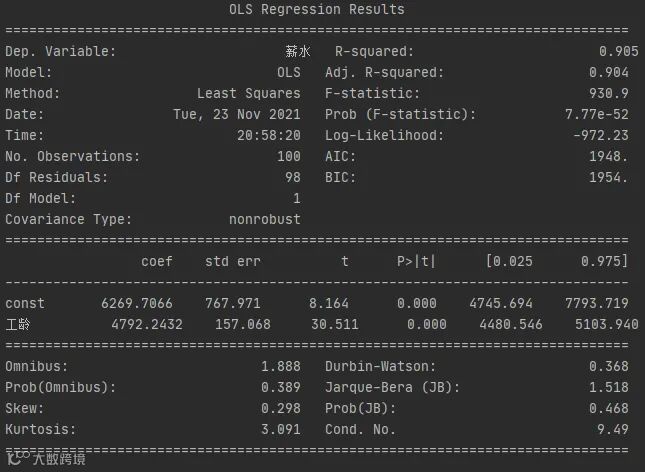Click the No. Observations value 100
Image resolution: width=645 pixels, height=472 pixels.
tap(289, 156)
